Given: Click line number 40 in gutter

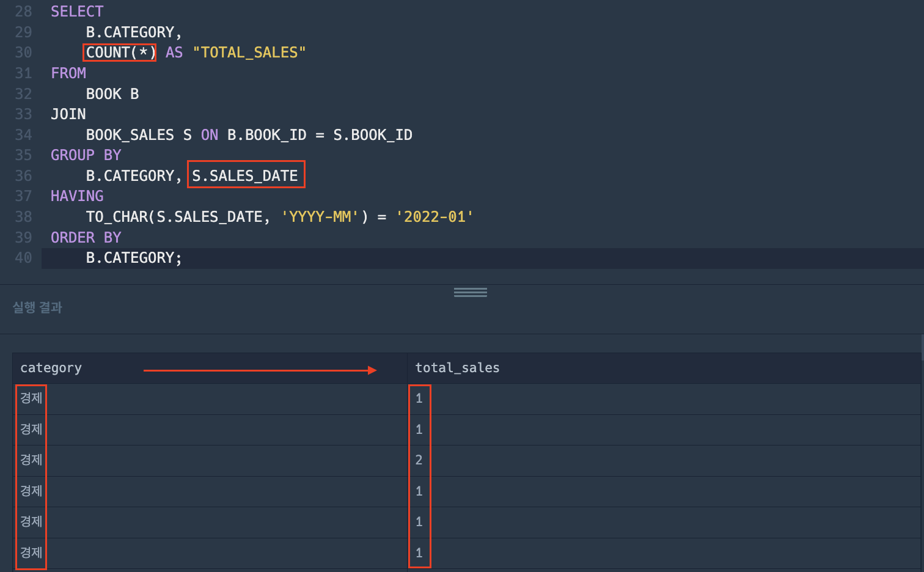Looking at the screenshot, I should point(23,258).
